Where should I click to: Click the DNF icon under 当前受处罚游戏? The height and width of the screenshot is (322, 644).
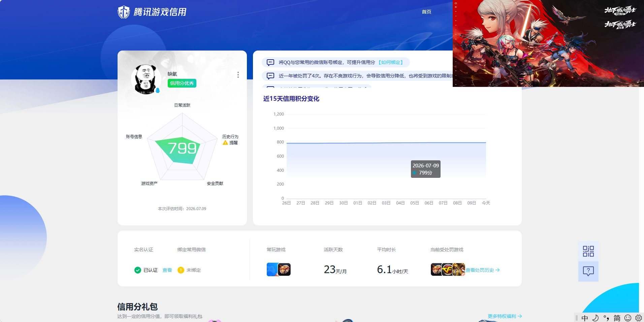click(x=437, y=269)
